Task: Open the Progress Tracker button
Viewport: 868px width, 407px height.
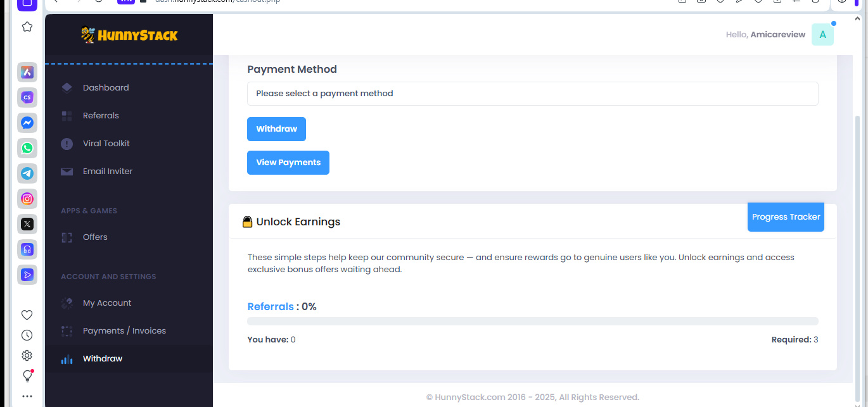Action: [x=786, y=217]
